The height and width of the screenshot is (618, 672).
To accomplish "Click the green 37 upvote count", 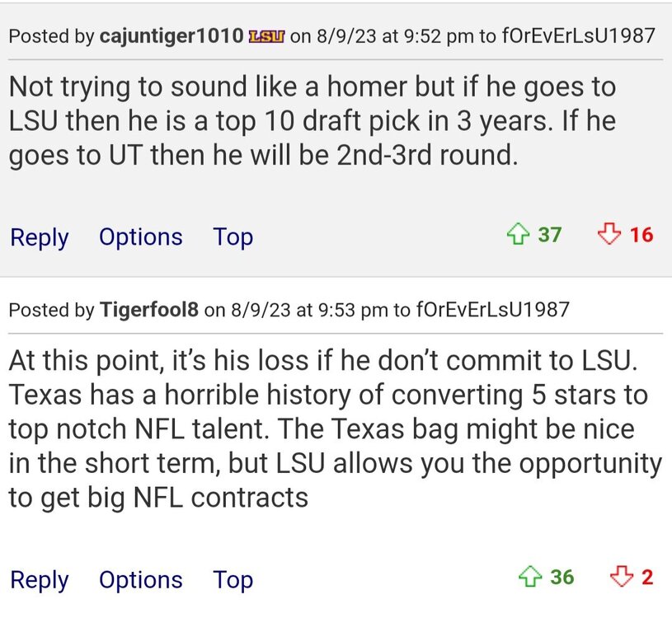I will pos(549,236).
